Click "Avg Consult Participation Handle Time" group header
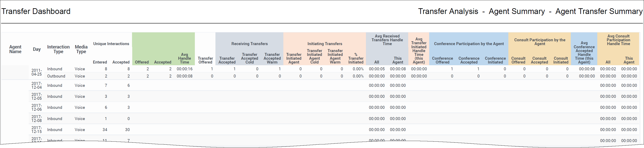Image resolution: width=644 pixels, height=148 pixels. 619,40
